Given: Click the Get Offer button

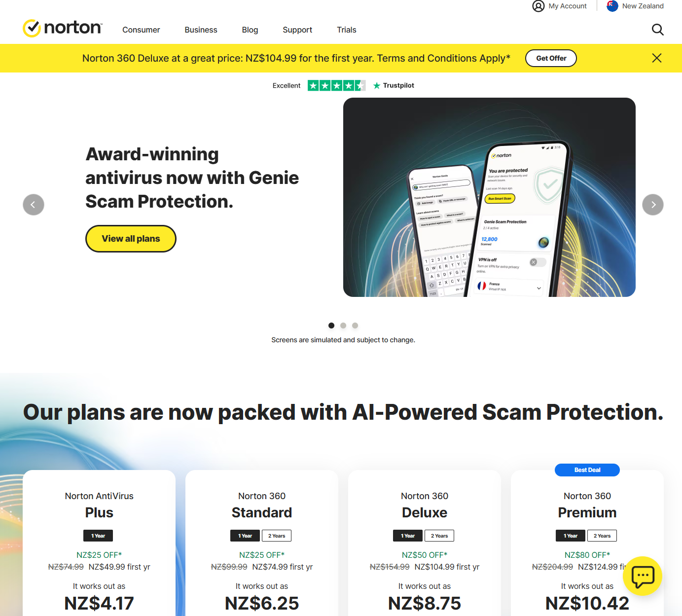Looking at the screenshot, I should pyautogui.click(x=551, y=58).
